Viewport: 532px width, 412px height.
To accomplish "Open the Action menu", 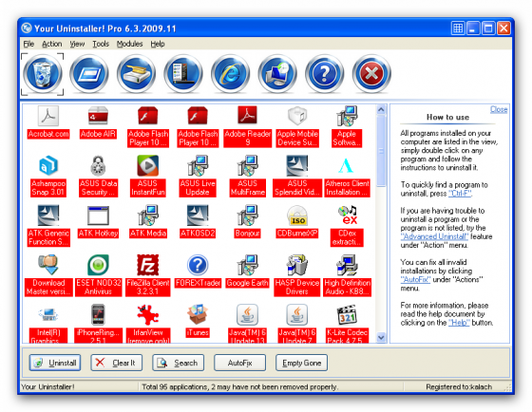I will point(52,44).
